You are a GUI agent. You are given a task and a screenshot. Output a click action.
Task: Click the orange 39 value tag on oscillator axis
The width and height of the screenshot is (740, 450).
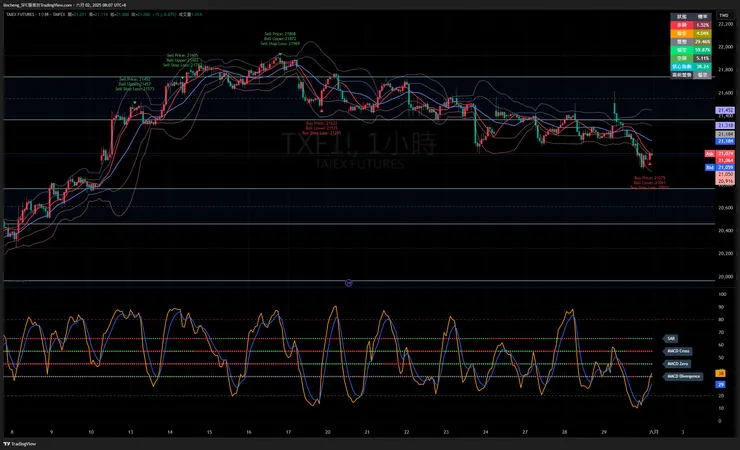point(720,372)
